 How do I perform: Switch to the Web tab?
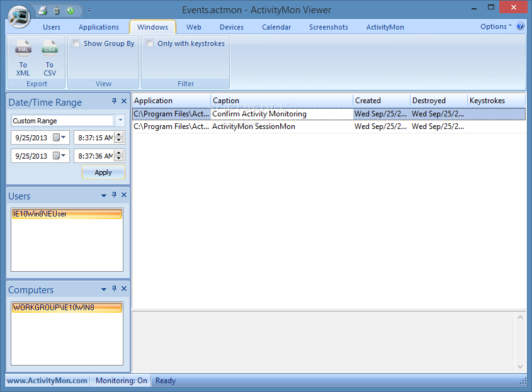(194, 27)
